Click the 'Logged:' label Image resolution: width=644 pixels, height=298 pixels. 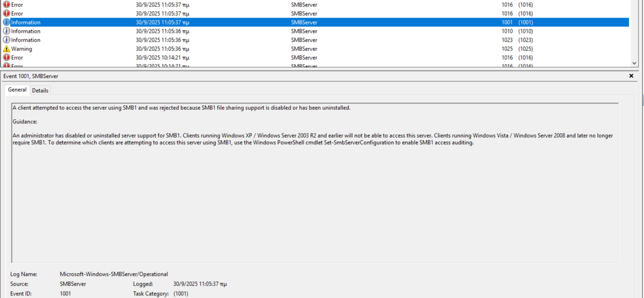pyautogui.click(x=143, y=284)
